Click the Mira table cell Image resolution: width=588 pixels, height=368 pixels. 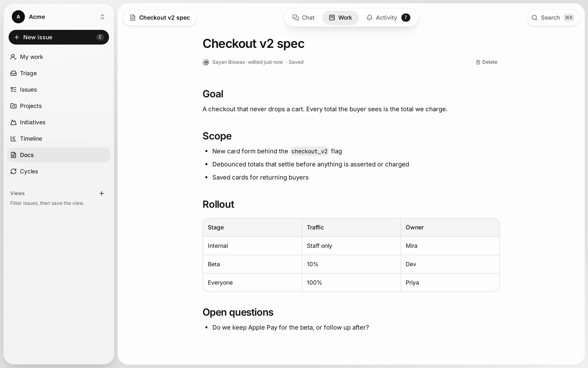tap(450, 246)
